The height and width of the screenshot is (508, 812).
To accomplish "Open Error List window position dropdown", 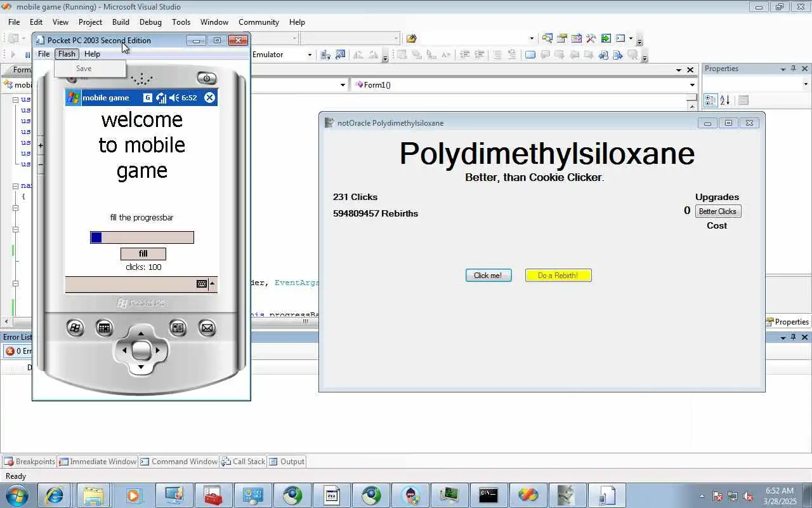I will [x=782, y=337].
